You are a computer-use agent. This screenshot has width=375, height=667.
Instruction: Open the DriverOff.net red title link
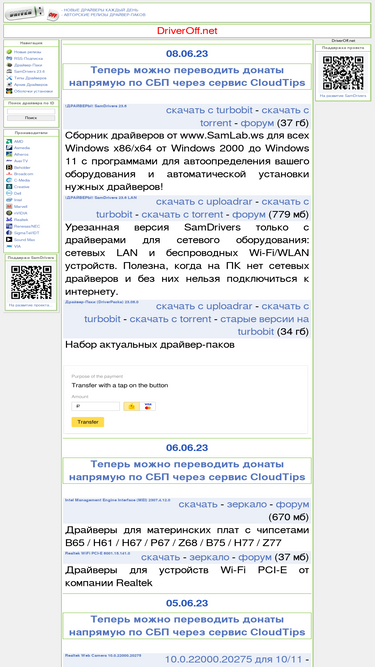pos(187,31)
